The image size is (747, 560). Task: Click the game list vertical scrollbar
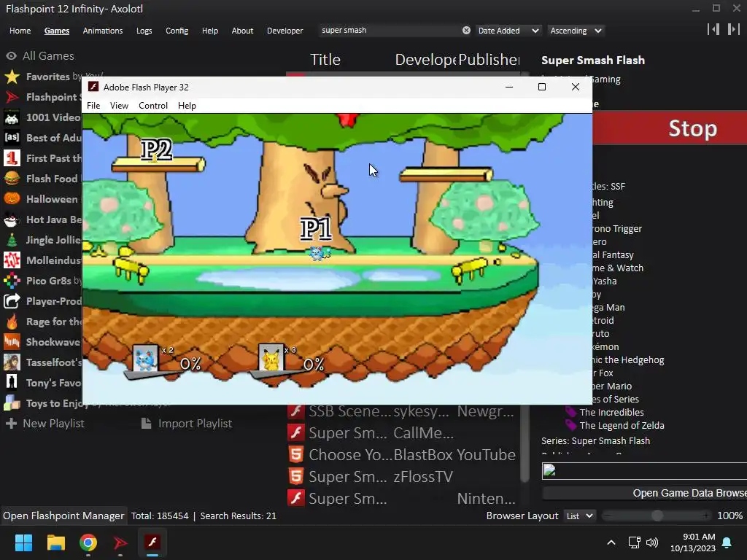(x=525, y=443)
